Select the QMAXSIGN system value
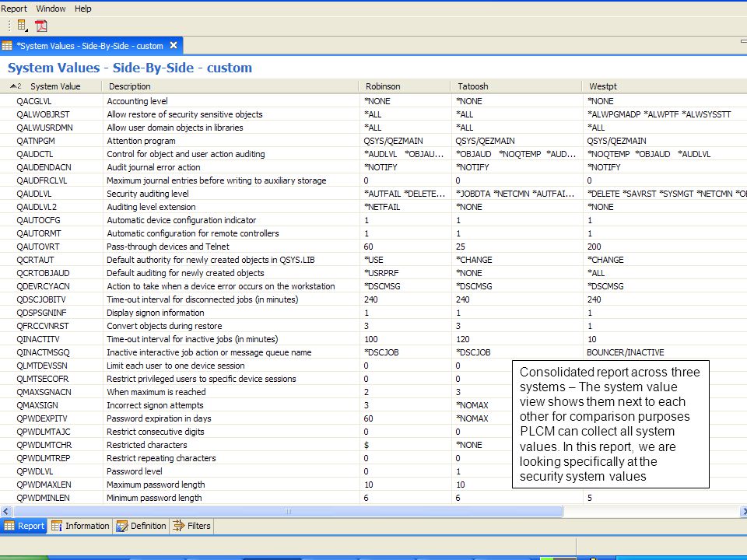The height and width of the screenshot is (560, 747). [x=37, y=405]
